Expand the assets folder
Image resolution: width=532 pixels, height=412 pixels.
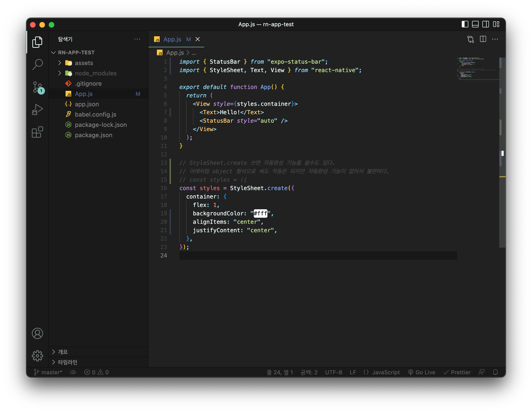click(84, 63)
